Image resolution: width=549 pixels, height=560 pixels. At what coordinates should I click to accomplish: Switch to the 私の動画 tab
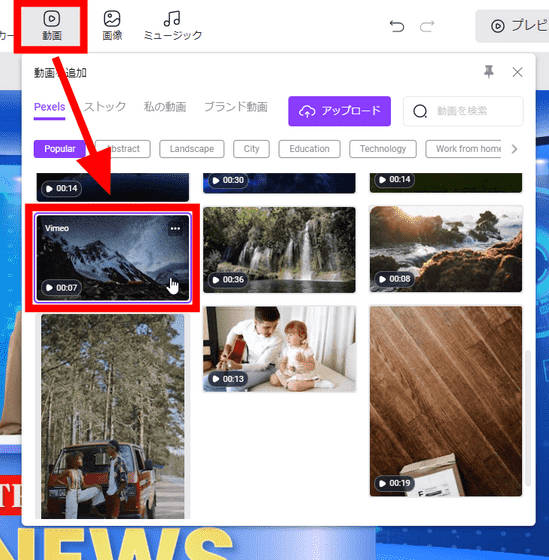pos(165,107)
